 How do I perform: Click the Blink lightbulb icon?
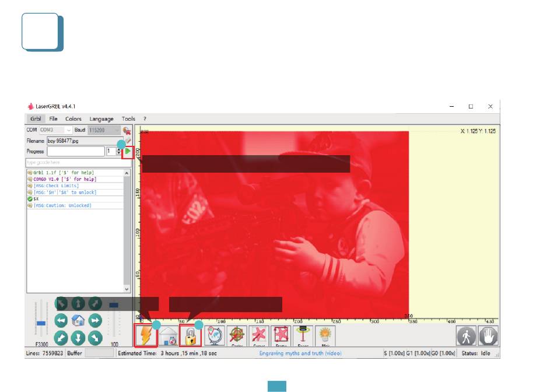324,337
